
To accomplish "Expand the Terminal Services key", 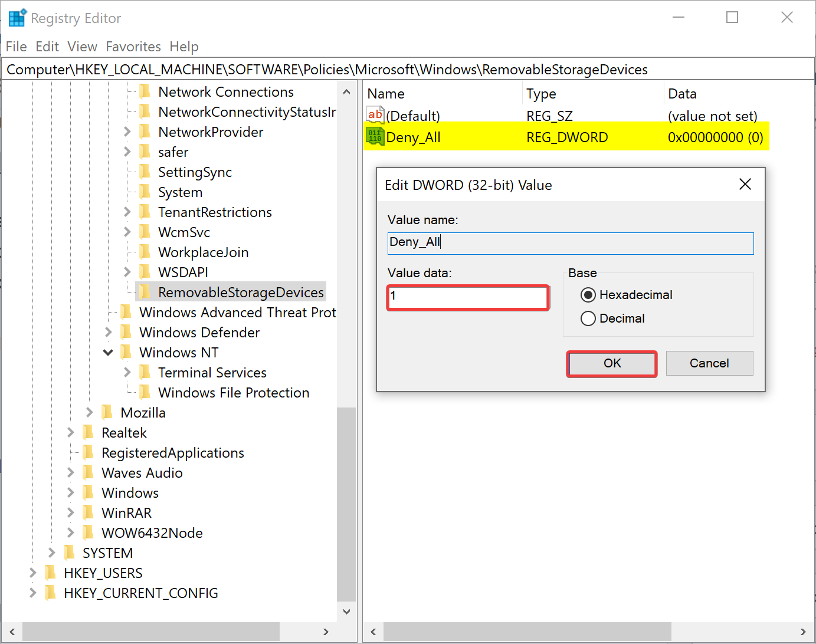I will 127,372.
